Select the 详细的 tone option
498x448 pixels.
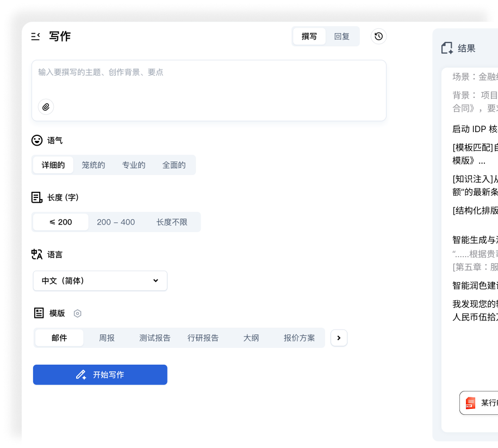[53, 165]
